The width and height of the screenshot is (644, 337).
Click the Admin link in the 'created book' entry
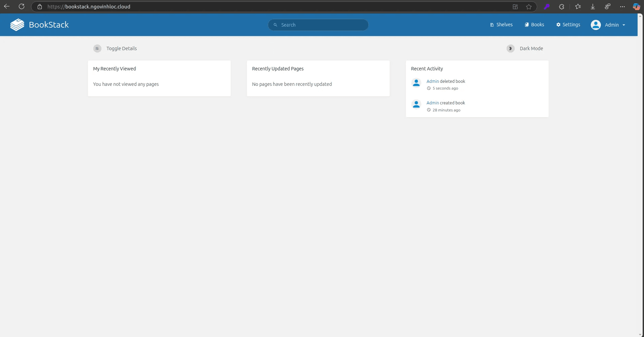[432, 103]
